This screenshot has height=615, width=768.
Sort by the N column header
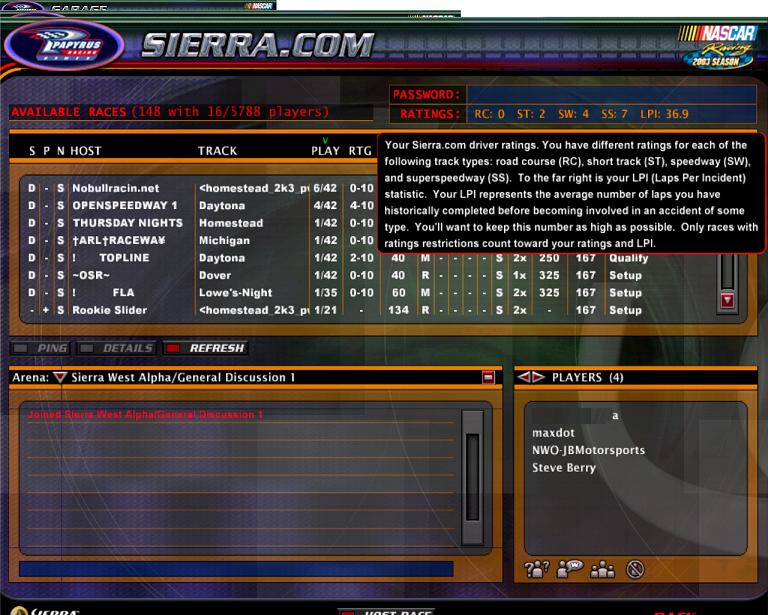60,151
